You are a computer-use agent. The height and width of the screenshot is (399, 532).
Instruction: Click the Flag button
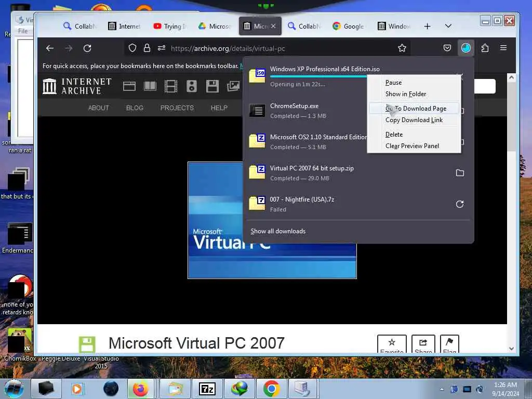[x=449, y=345]
